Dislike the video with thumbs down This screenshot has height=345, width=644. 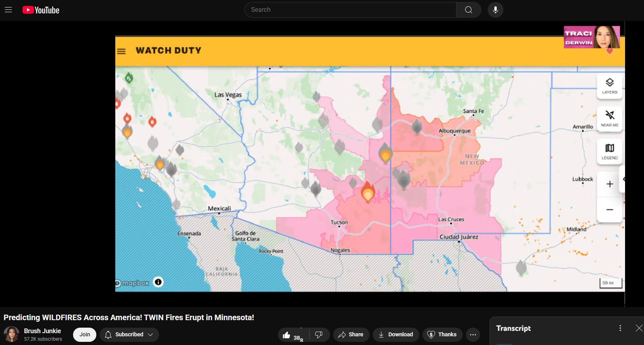click(319, 335)
